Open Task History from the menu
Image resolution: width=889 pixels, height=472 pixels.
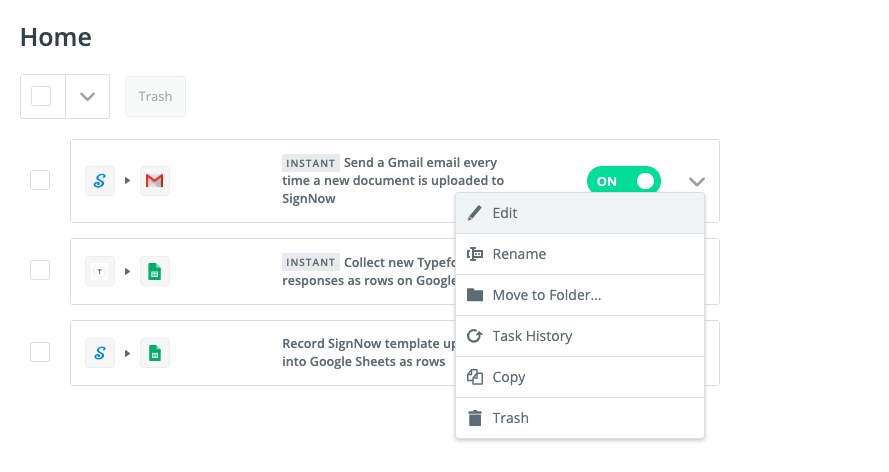[532, 336]
